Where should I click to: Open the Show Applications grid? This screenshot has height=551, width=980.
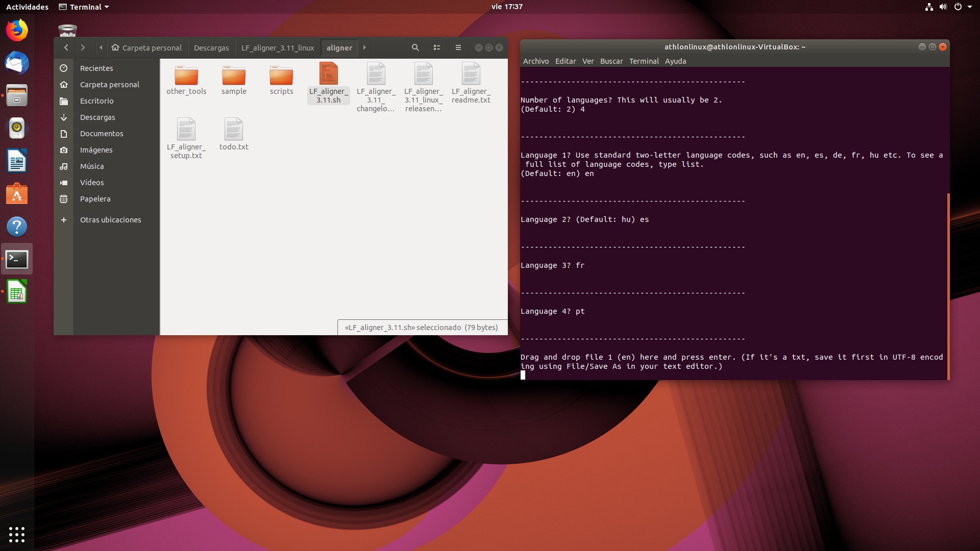[17, 535]
